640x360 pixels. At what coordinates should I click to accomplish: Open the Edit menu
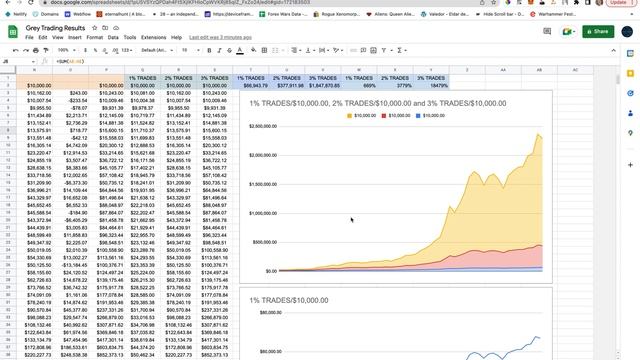[x=42, y=38]
